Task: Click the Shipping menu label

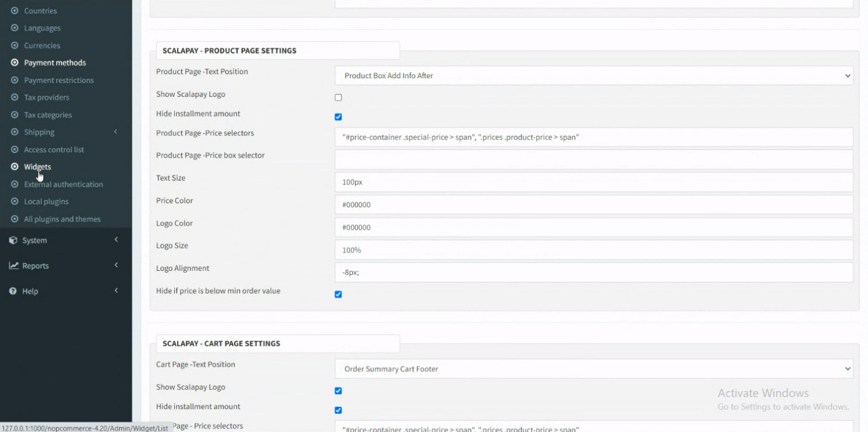Action: [x=39, y=132]
